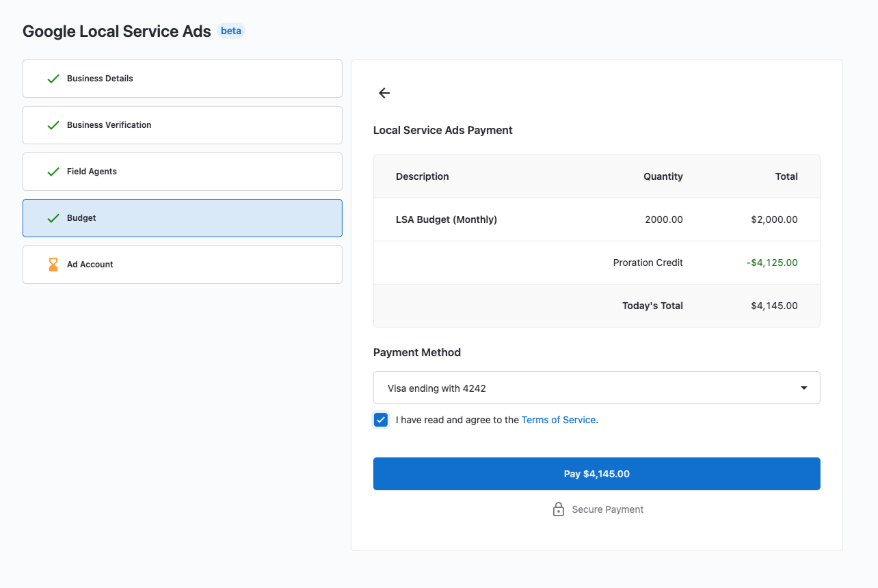This screenshot has height=588, width=878.
Task: Open the payment method dropdown arrow
Action: coord(803,388)
